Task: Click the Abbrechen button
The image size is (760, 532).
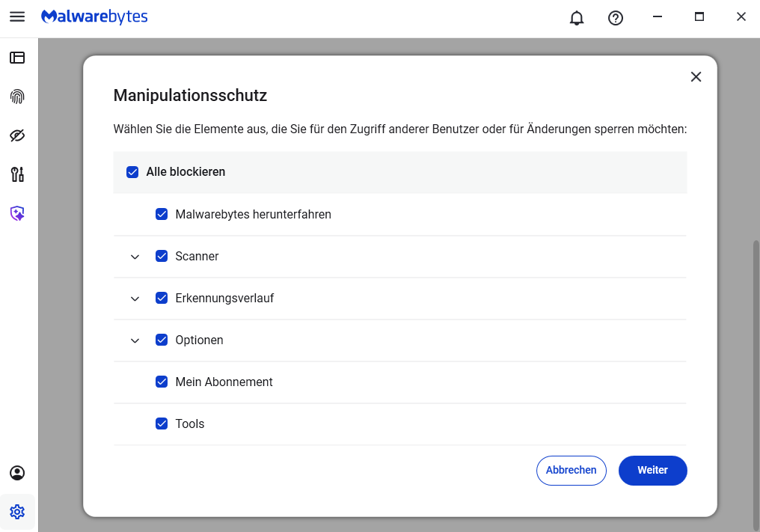Action: coord(571,470)
